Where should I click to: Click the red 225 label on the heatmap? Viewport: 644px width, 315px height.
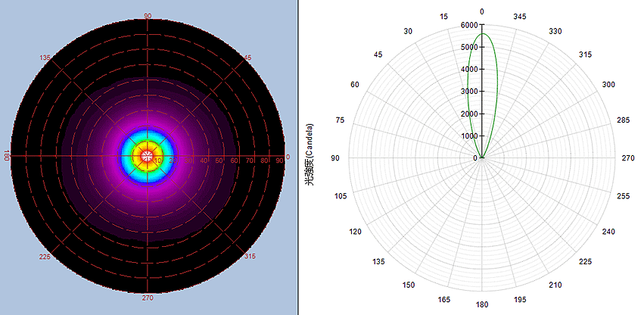(45, 257)
